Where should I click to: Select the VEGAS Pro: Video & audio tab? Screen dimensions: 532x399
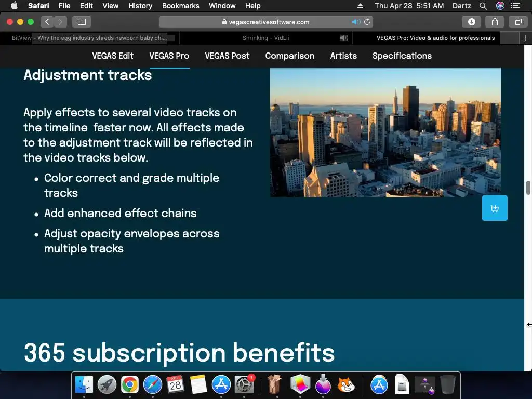point(436,38)
